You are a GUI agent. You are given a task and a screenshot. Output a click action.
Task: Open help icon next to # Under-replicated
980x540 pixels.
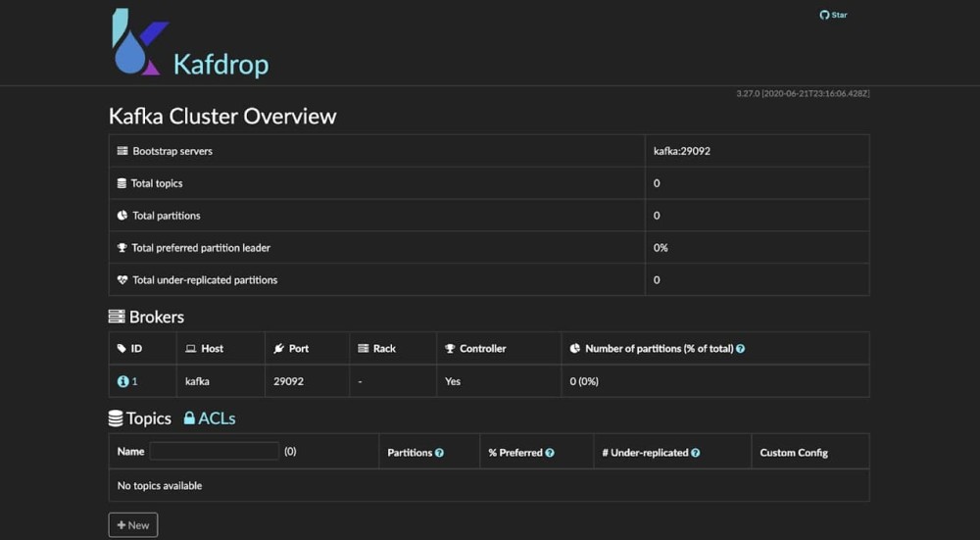click(695, 453)
